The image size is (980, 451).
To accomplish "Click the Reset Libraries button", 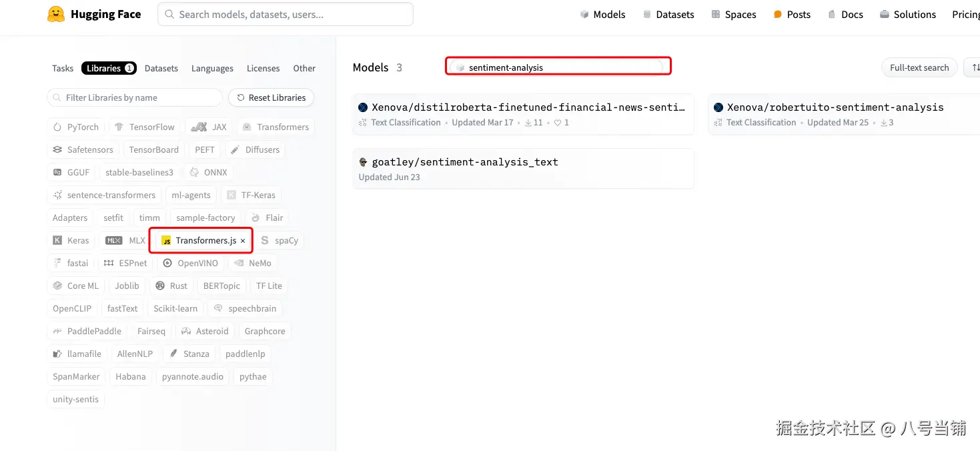I will (x=271, y=97).
